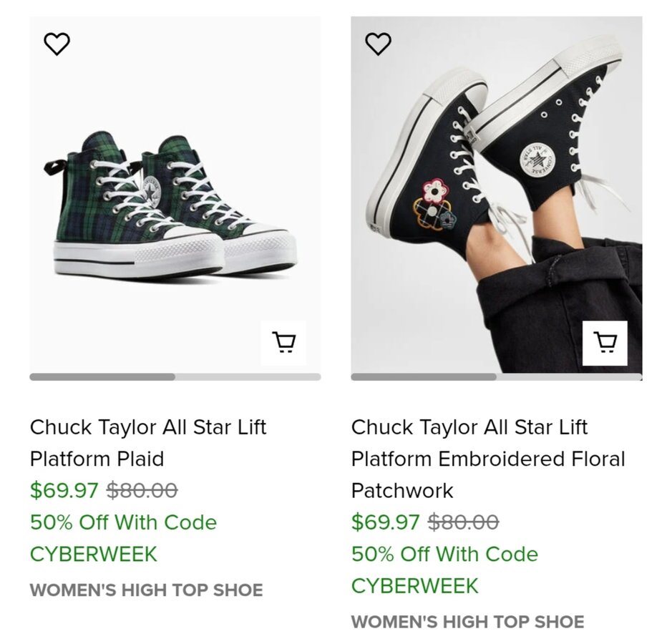Select the CYBERWEEK promo text under Floral shoe

(414, 585)
